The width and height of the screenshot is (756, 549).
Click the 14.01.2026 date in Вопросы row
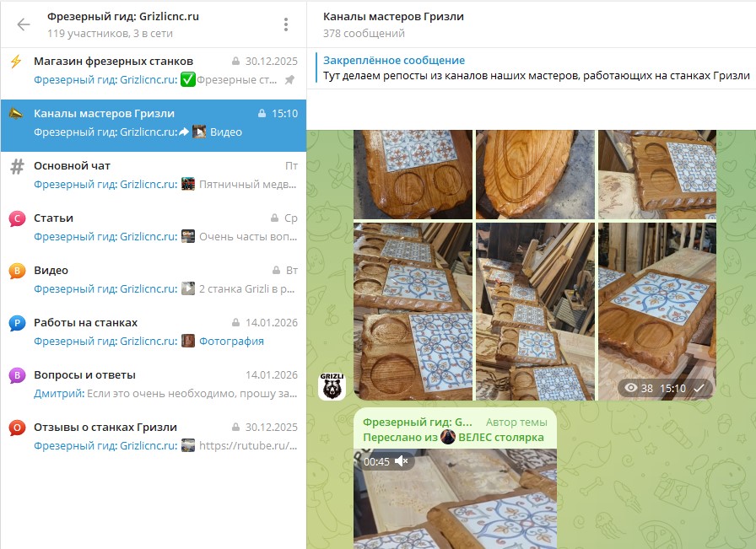coord(272,375)
